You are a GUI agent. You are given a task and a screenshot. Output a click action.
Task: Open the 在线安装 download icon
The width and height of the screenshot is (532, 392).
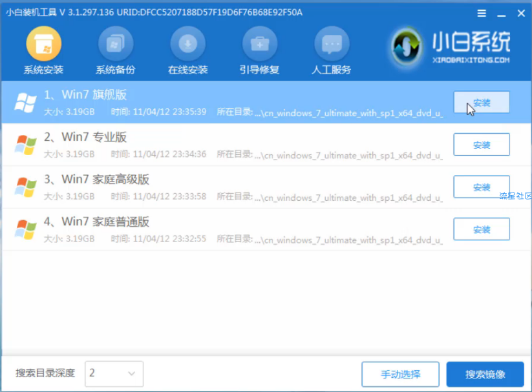click(x=187, y=44)
